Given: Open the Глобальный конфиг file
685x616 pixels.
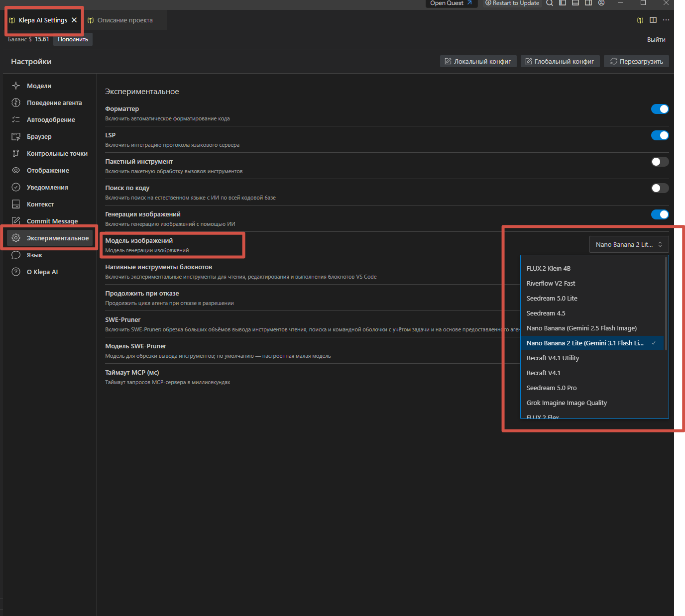Looking at the screenshot, I should tap(560, 61).
